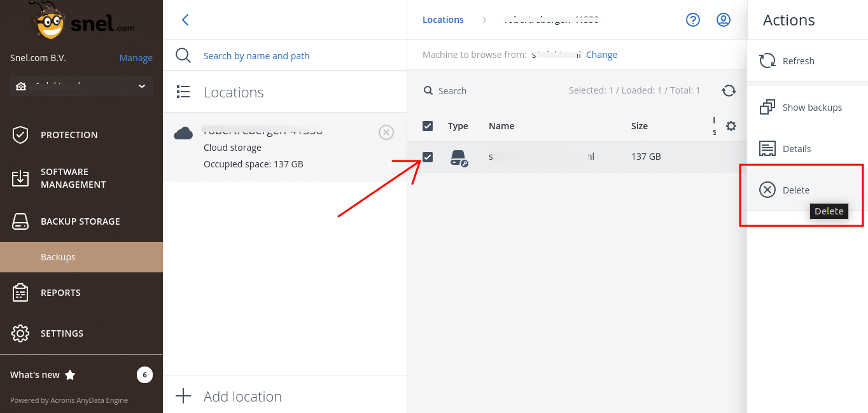Open the Backups menu item
This screenshot has width=868, height=413.
click(x=58, y=257)
